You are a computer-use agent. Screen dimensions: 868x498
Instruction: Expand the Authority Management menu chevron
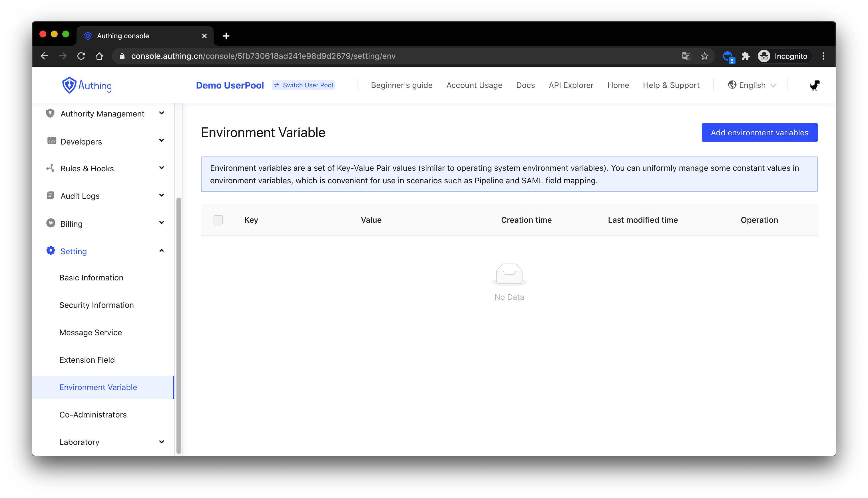tap(161, 113)
